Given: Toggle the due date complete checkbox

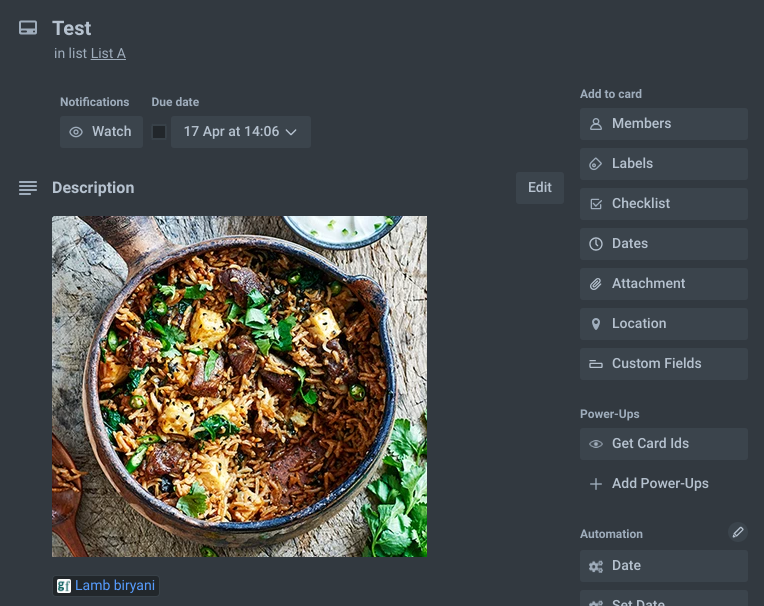Looking at the screenshot, I should (x=159, y=132).
